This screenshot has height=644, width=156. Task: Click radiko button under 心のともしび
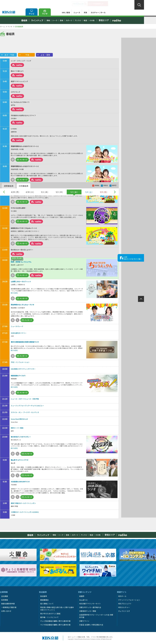(17, 96)
